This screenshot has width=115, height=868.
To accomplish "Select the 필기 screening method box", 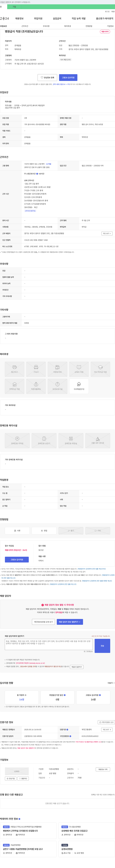I will click(x=71, y=531).
